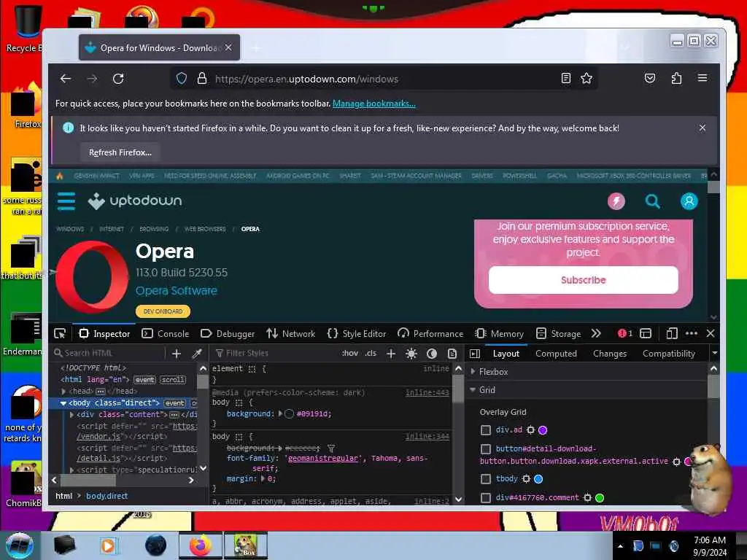Open the Uptodown user account icon
This screenshot has width=747, height=560.
[x=689, y=201]
